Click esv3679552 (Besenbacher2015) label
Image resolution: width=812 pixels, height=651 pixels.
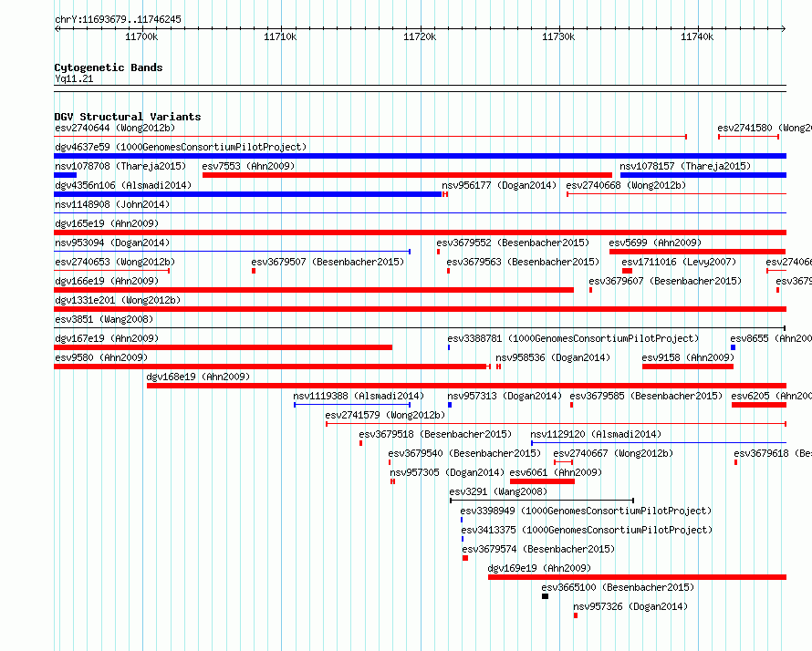tap(513, 243)
